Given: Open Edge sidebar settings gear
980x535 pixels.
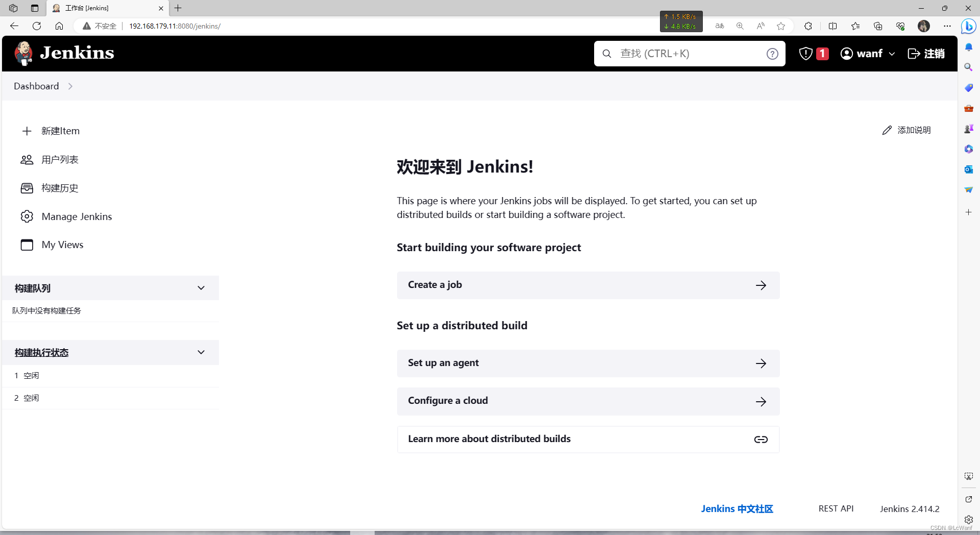Looking at the screenshot, I should (x=968, y=520).
